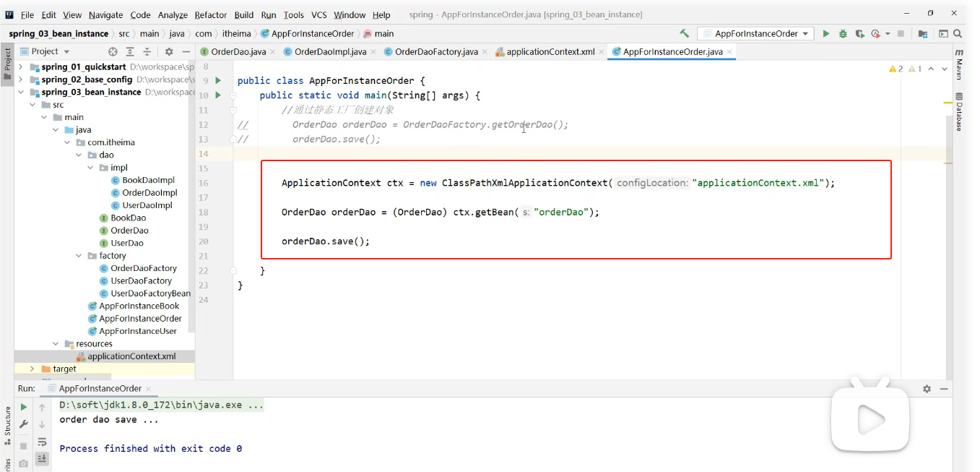Toggle the Project side tool window
Image resolution: width=980 pixels, height=472 pixels.
[x=7, y=65]
